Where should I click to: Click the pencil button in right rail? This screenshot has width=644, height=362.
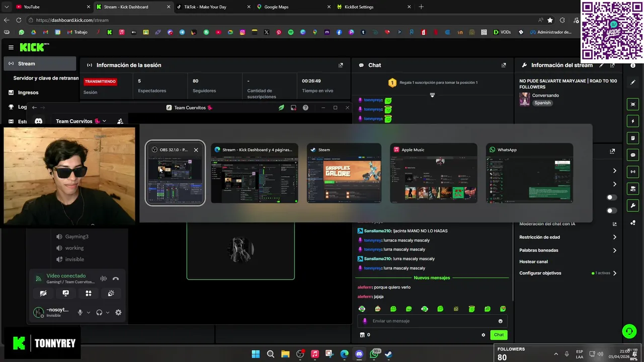pos(633,82)
